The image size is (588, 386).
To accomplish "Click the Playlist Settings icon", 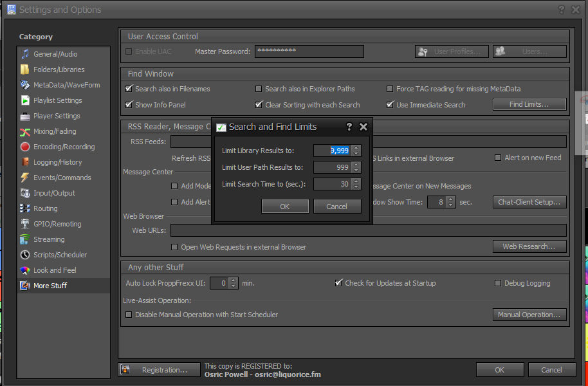I will (25, 100).
